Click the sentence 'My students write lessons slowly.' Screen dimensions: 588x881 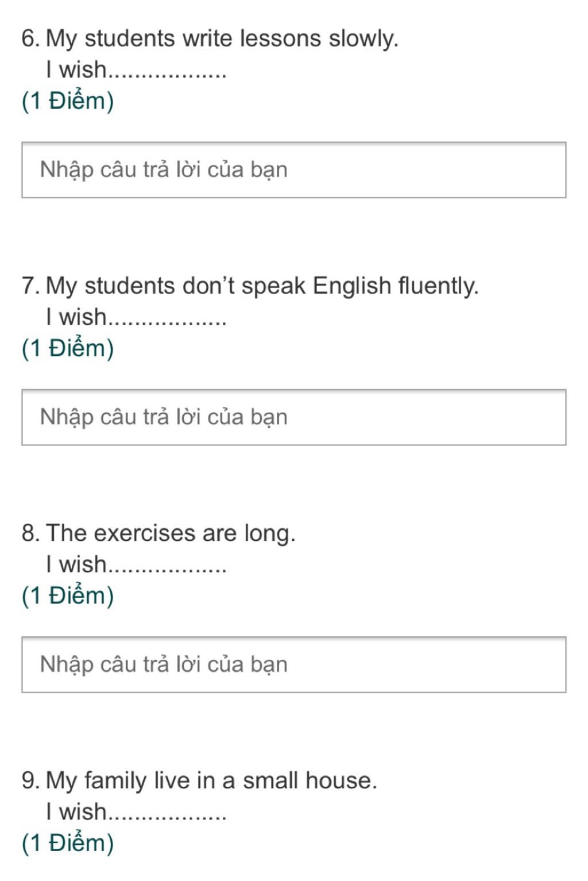point(222,39)
